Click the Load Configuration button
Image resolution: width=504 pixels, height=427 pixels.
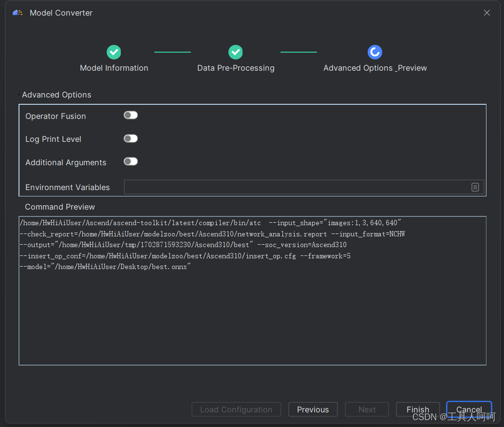click(236, 409)
